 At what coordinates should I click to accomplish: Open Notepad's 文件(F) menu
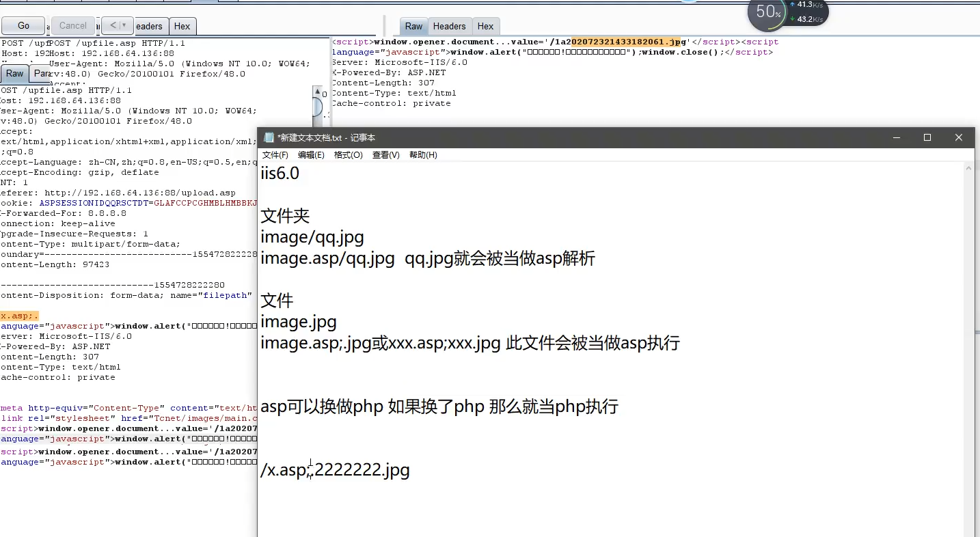coord(275,155)
